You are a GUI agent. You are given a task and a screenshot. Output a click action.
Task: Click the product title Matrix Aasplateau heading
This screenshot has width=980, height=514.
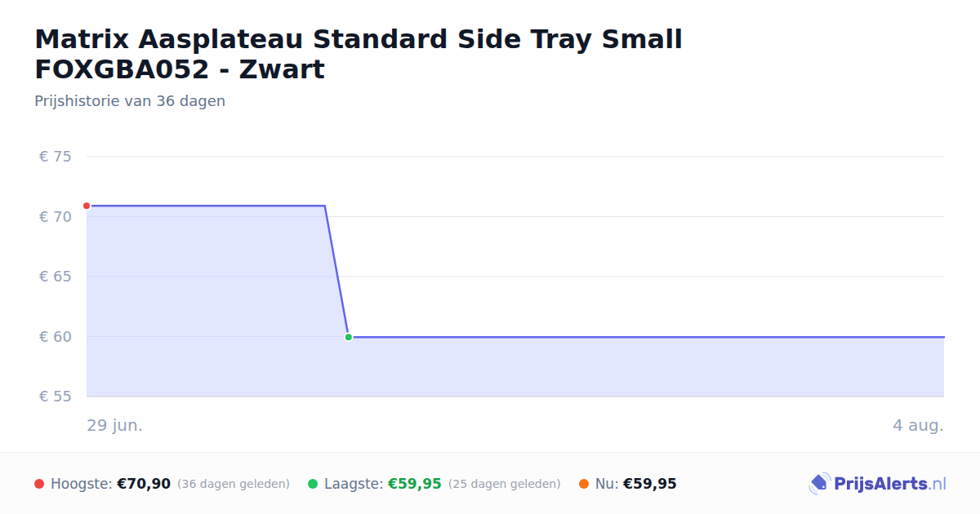359,54
